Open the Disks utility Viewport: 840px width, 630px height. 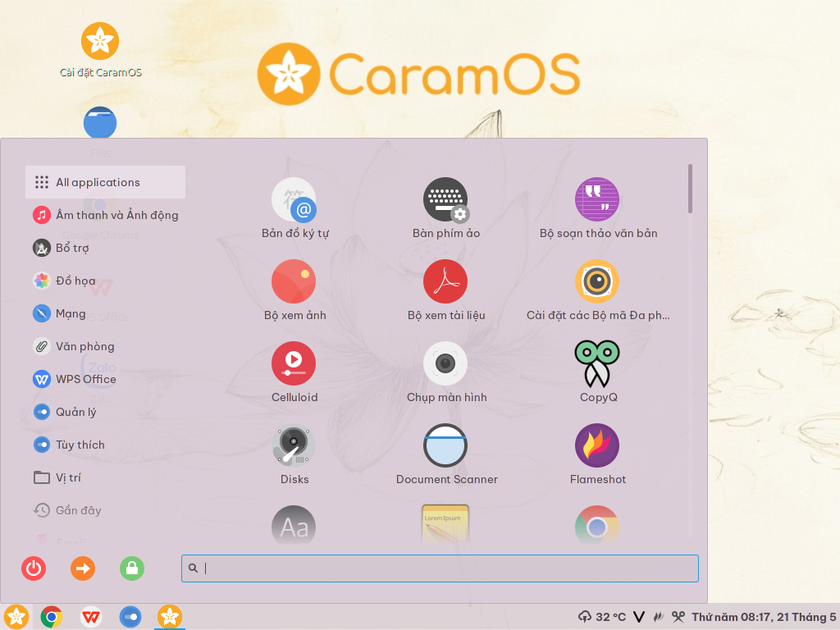point(294,454)
